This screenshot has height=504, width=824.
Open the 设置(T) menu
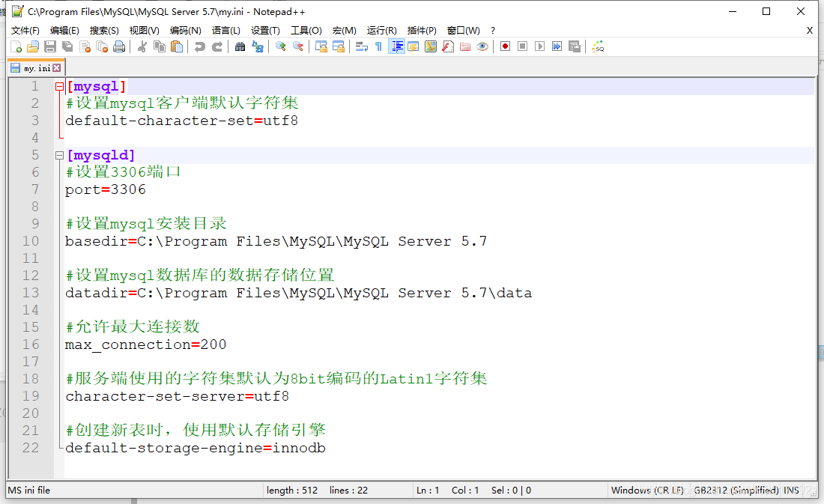point(265,31)
